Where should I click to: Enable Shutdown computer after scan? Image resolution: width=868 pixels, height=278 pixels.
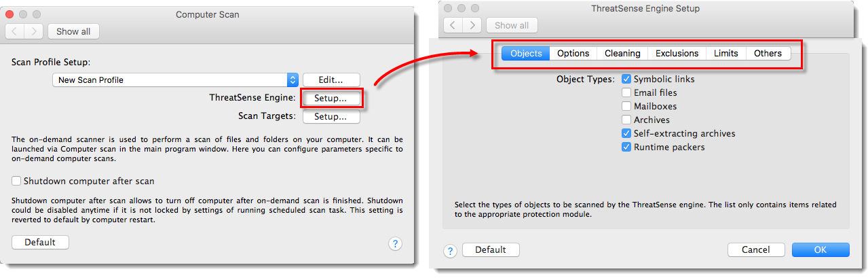(16, 181)
